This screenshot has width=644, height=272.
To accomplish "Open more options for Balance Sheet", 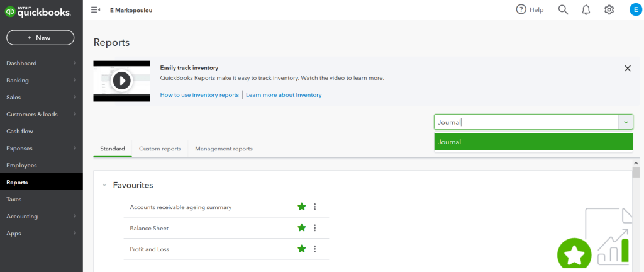I will (x=315, y=228).
